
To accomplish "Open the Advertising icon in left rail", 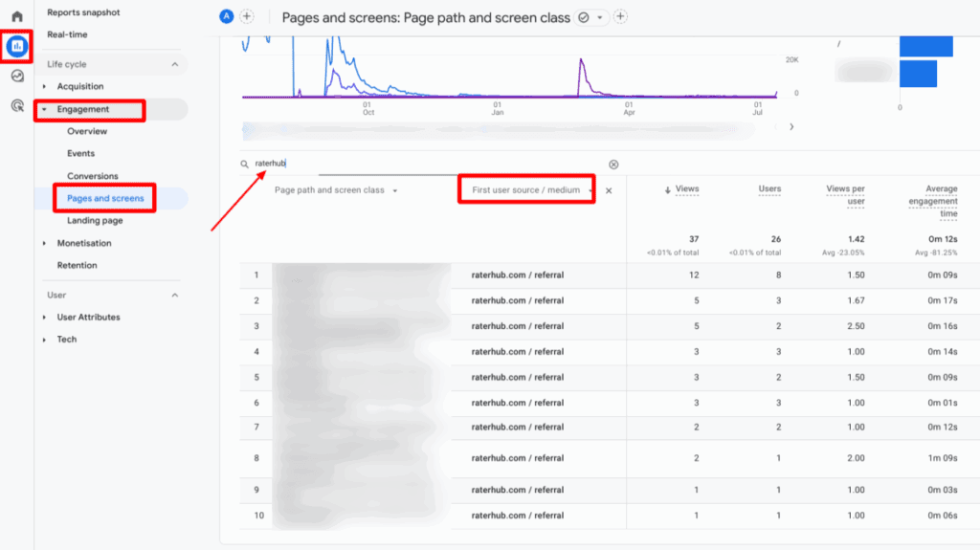I will coord(17,106).
